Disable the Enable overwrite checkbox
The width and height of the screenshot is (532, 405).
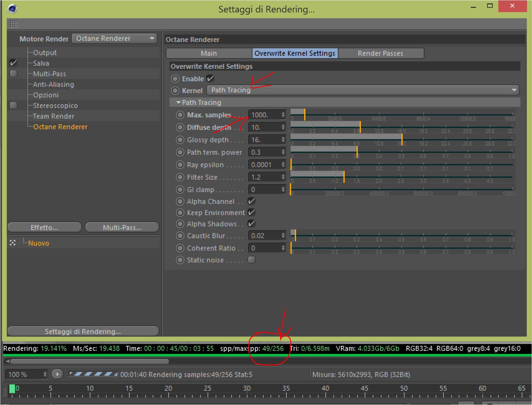point(211,78)
